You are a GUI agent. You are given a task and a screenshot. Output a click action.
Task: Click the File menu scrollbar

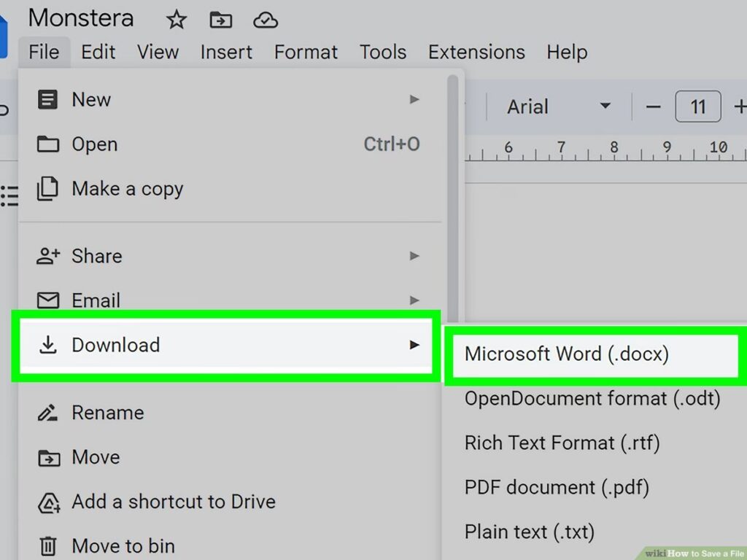click(452, 200)
